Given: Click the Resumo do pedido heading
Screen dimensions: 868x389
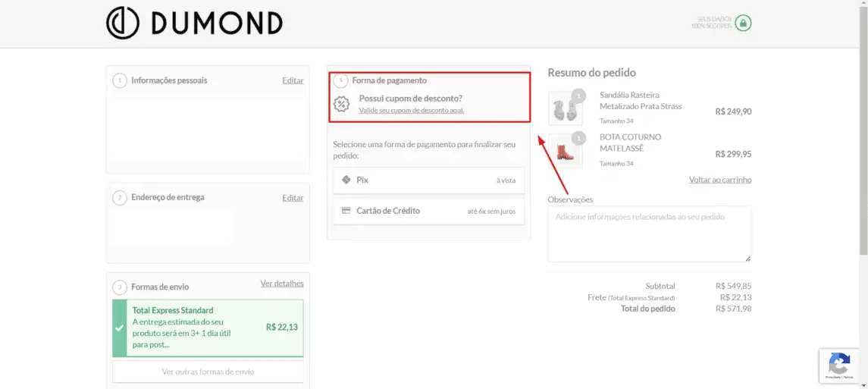Looking at the screenshot, I should click(592, 73).
